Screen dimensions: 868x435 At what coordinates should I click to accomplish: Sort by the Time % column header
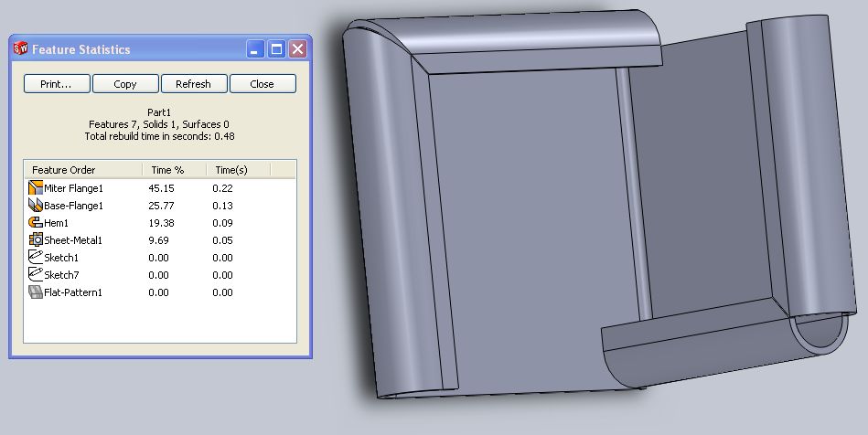[175, 170]
